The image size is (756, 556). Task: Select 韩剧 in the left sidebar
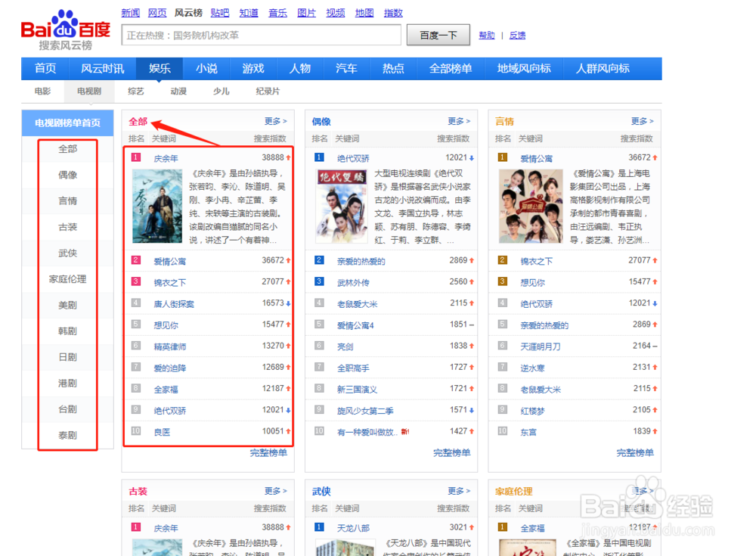point(67,331)
